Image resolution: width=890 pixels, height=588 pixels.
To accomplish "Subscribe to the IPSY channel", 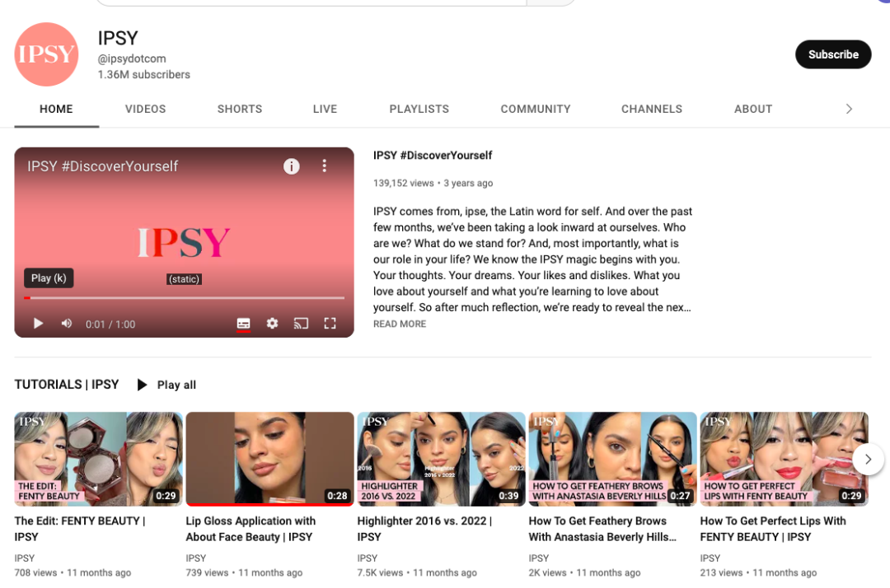I will 832,54.
